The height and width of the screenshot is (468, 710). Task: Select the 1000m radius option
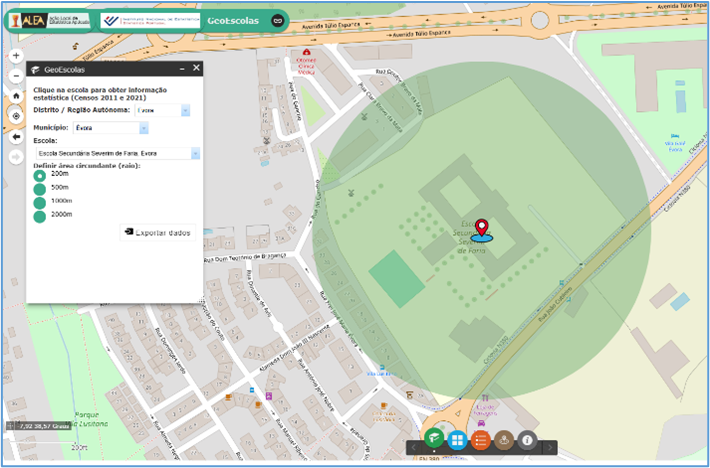(40, 202)
